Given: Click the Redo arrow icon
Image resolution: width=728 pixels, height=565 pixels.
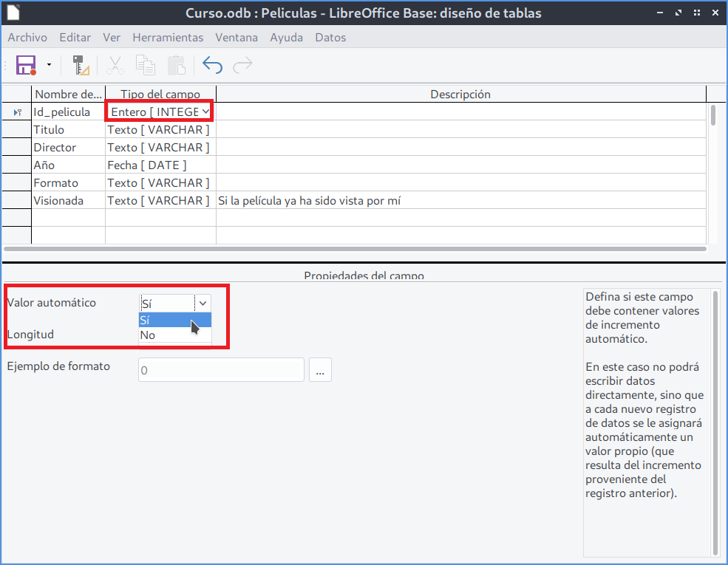Looking at the screenshot, I should pyautogui.click(x=242, y=65).
